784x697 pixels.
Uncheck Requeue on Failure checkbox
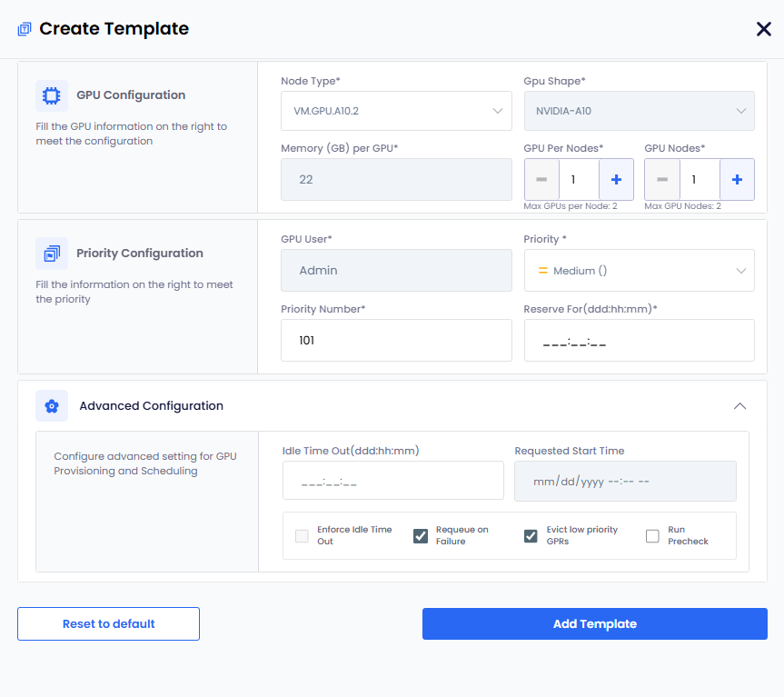click(x=421, y=536)
